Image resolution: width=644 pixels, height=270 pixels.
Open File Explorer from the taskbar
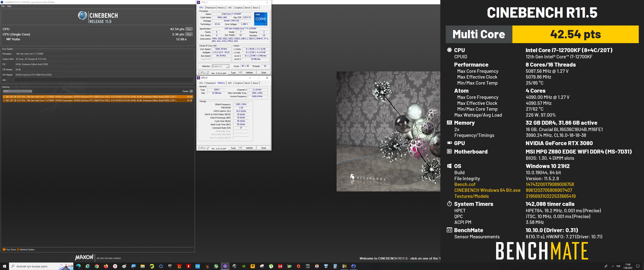142,266
